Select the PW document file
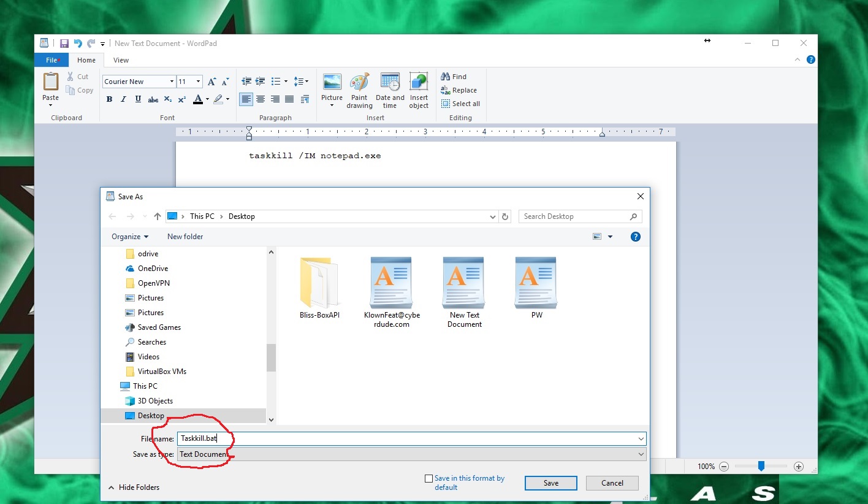Screen dimensions: 868x504 [x=536, y=288]
